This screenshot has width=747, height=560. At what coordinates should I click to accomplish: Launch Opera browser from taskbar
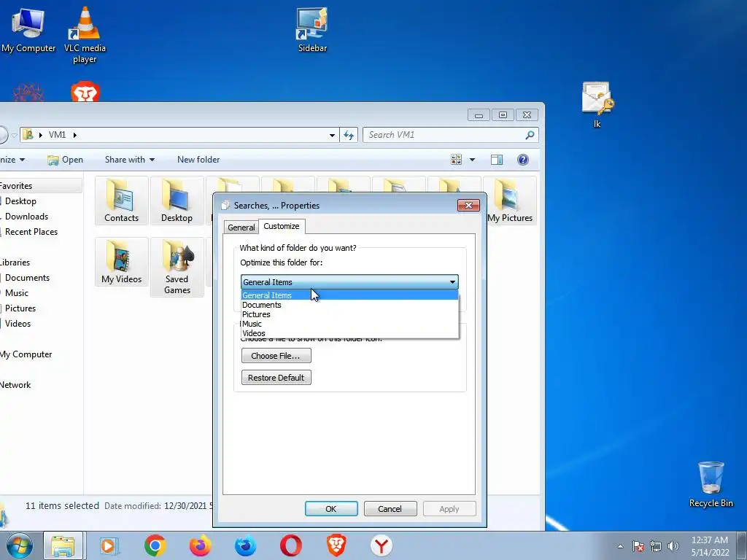(290, 545)
